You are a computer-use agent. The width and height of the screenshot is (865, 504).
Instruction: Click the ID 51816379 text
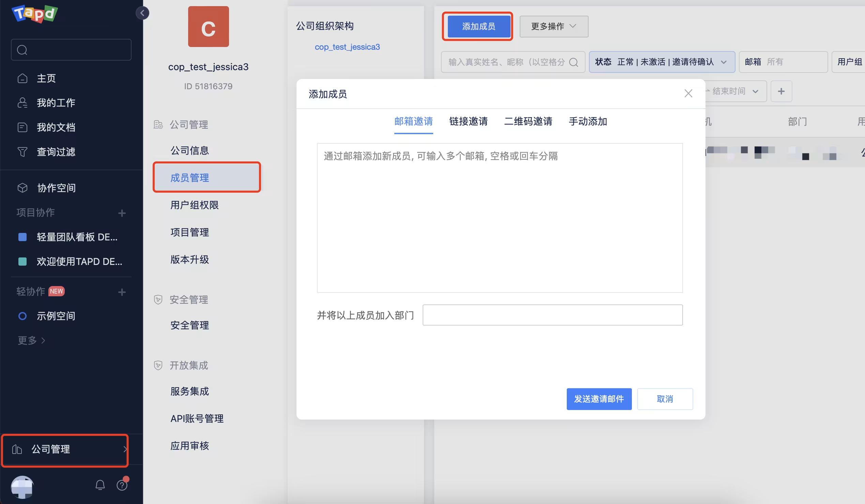point(208,86)
